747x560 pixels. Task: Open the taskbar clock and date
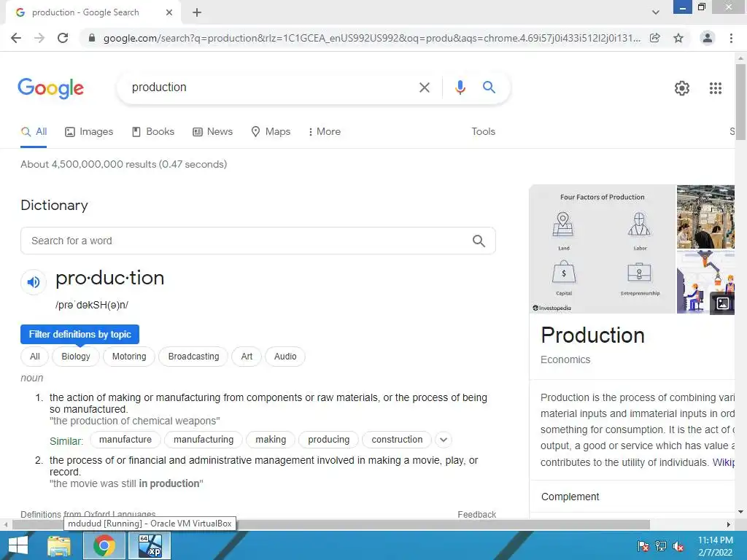coord(715,546)
